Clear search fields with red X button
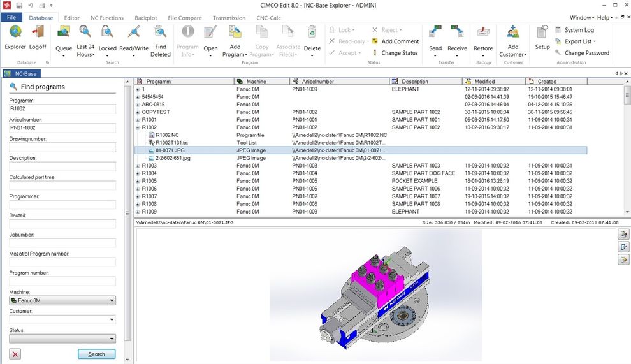 15,354
